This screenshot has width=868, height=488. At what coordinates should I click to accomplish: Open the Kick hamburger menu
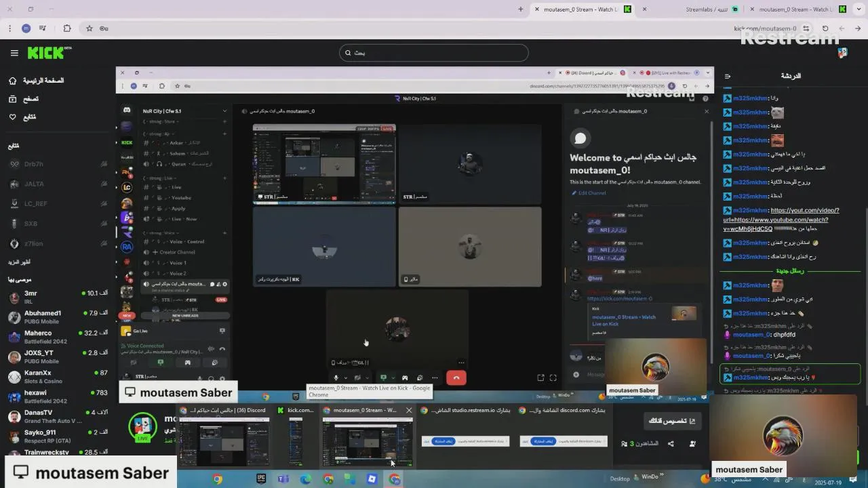click(x=14, y=53)
